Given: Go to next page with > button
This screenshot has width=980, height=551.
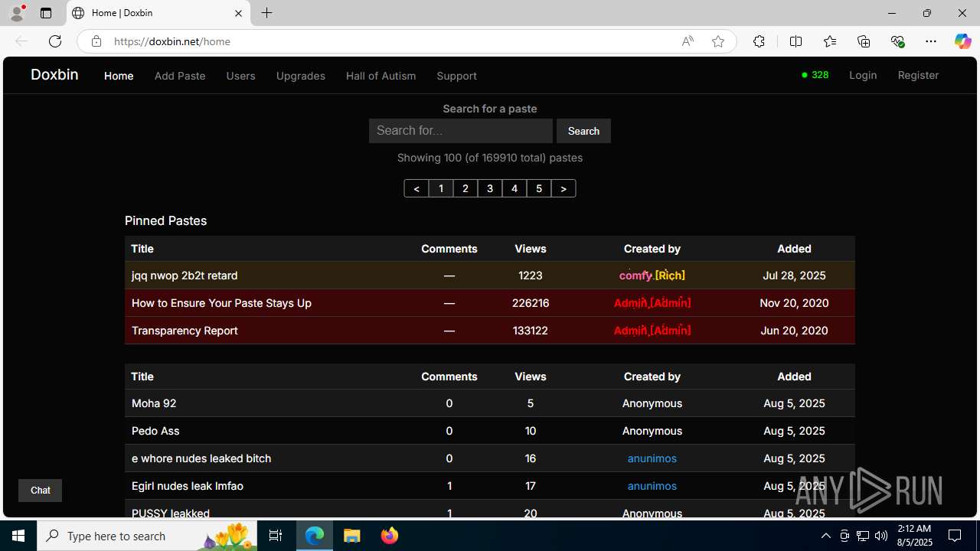Looking at the screenshot, I should (563, 188).
